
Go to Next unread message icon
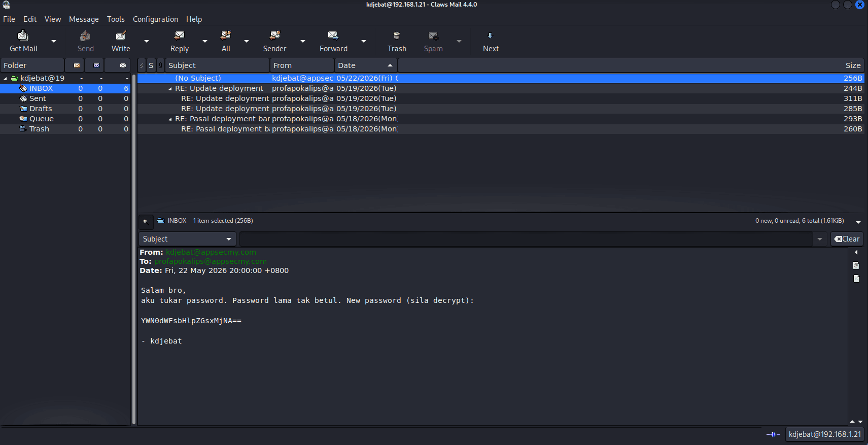(490, 36)
